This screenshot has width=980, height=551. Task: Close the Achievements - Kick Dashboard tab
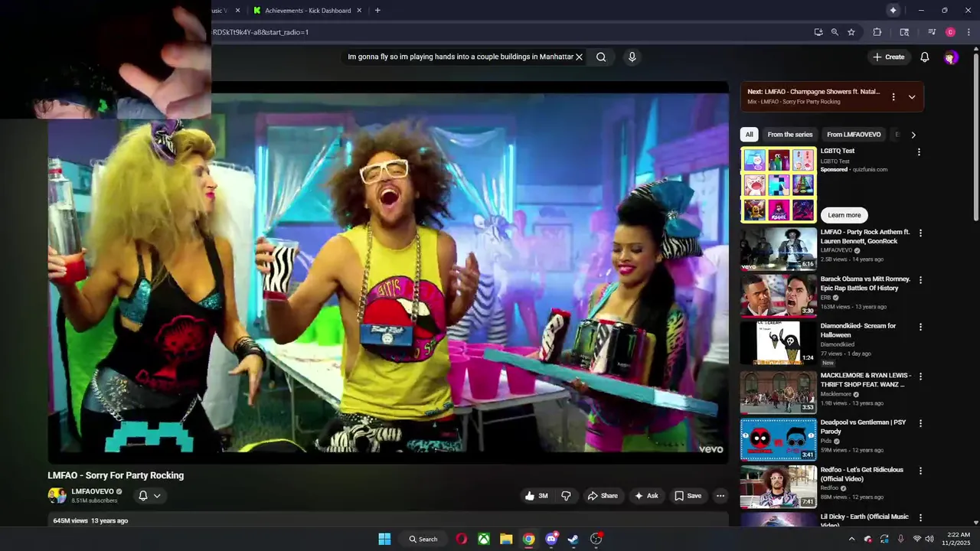(358, 11)
